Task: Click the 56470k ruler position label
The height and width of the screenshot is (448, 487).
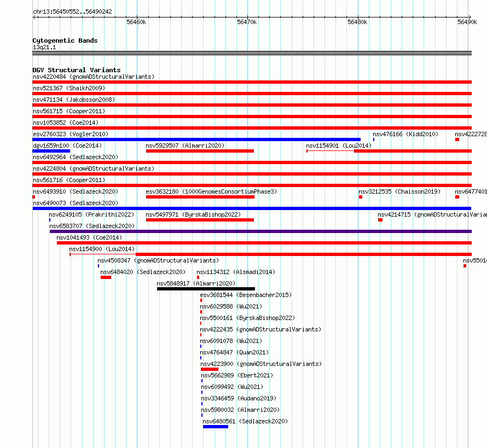Action: point(247,22)
